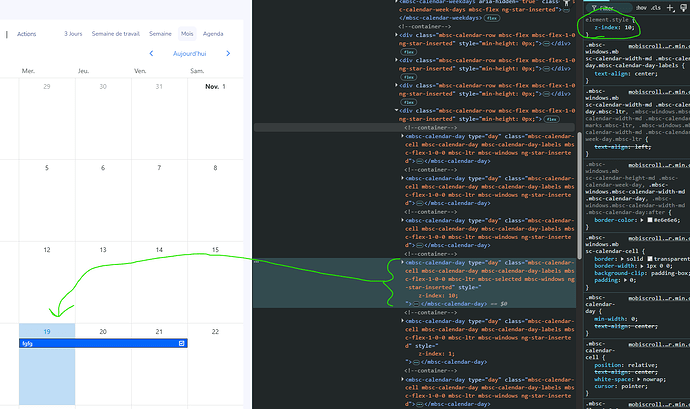The height and width of the screenshot is (409, 690).
Task: Toggle the :hov element state panel
Action: pos(639,7)
